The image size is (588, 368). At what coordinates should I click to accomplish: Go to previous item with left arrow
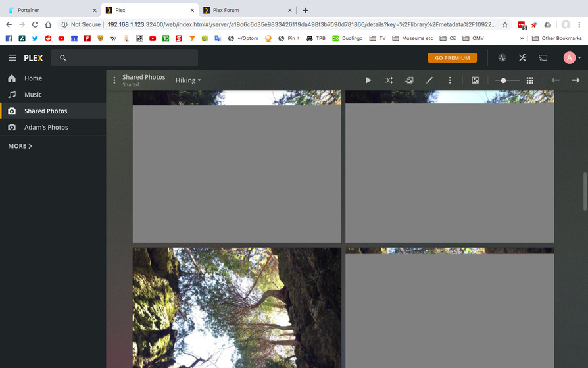[x=555, y=80]
